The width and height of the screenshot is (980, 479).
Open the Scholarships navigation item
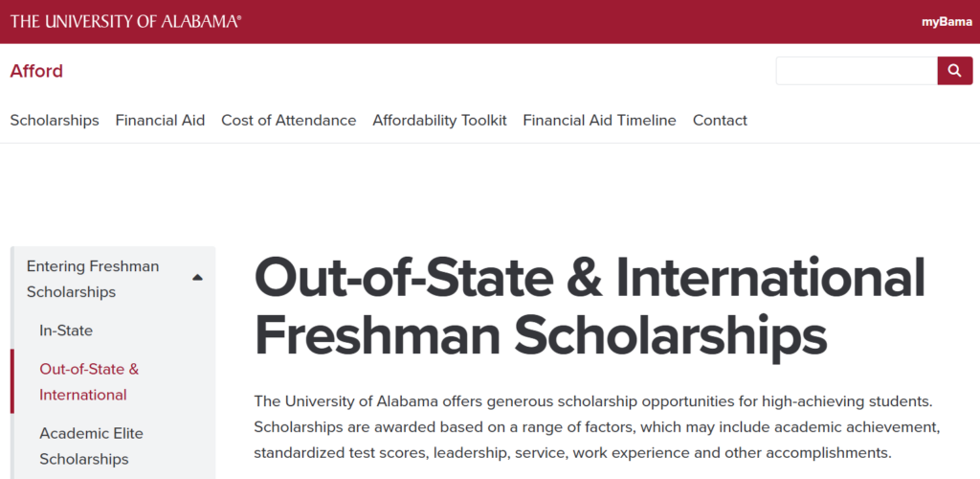click(x=55, y=120)
